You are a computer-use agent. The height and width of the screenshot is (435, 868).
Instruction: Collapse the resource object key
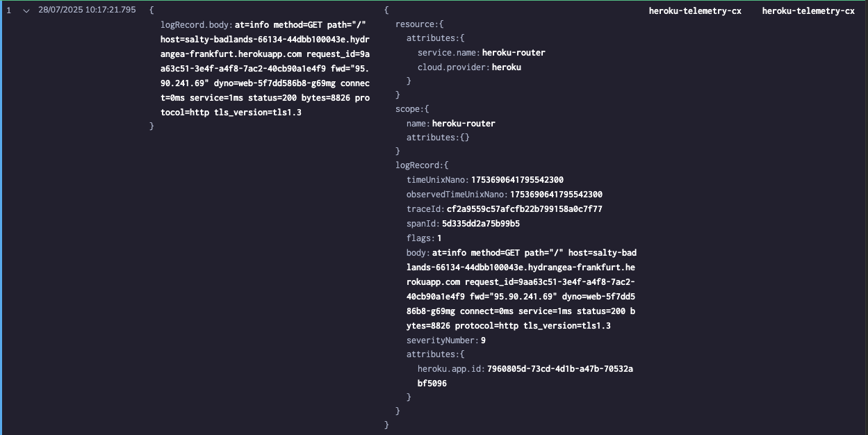[417, 24]
